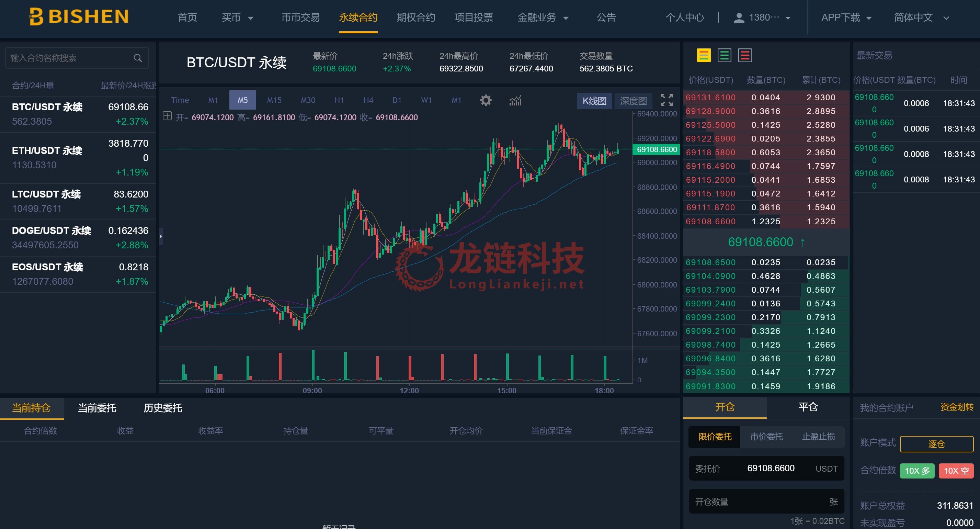Viewport: 980px width, 529px height.
Task: Click the user avatar icon
Action: click(x=738, y=18)
